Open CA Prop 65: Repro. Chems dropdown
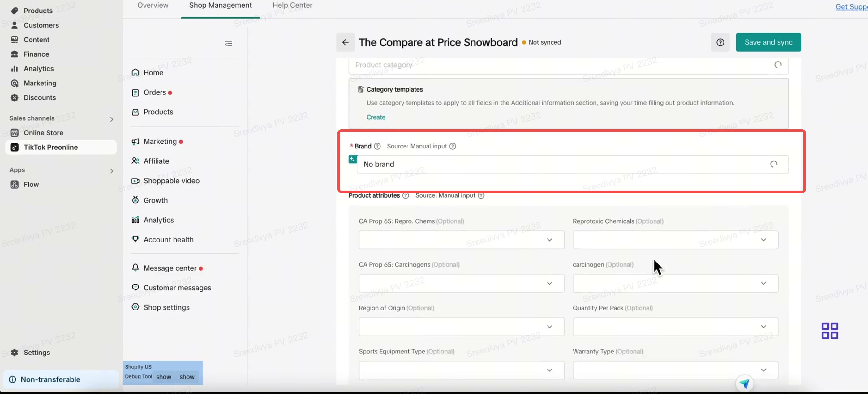 (461, 240)
